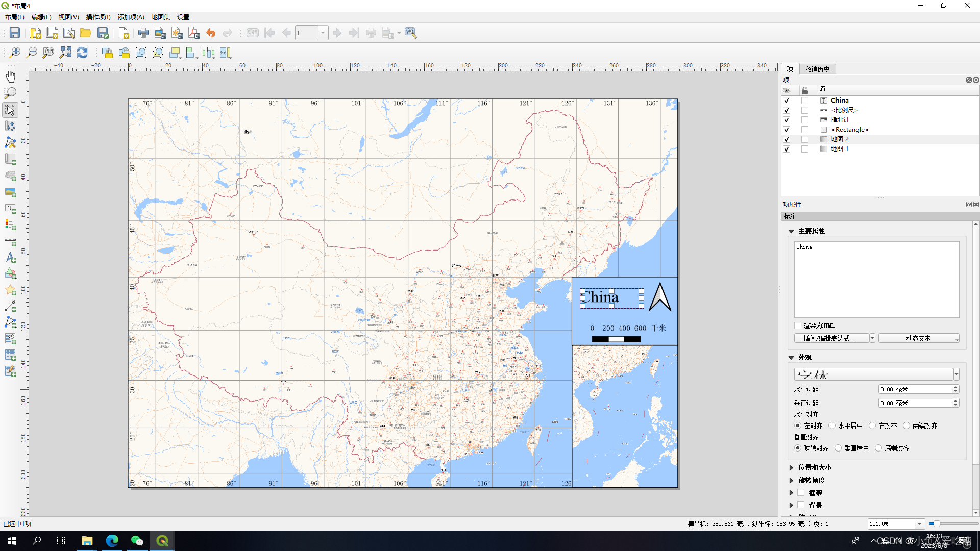The width and height of the screenshot is (980, 551).
Task: Switch to the 撤销历史 tab
Action: (x=817, y=69)
